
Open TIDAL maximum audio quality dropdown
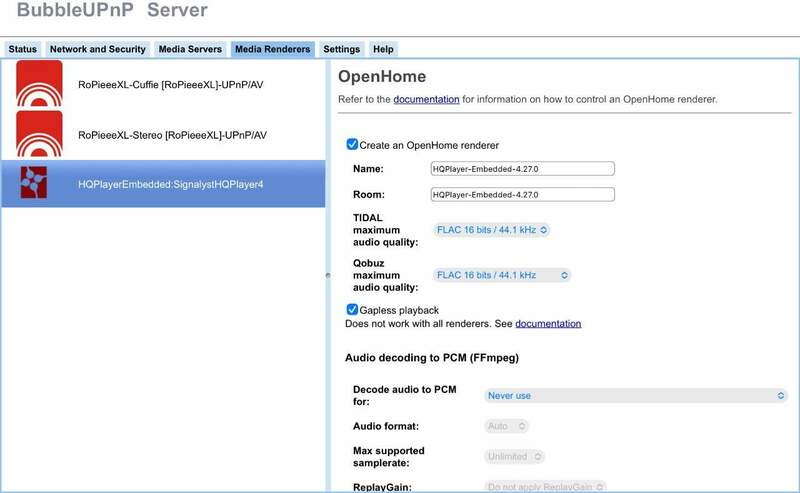[x=492, y=230]
